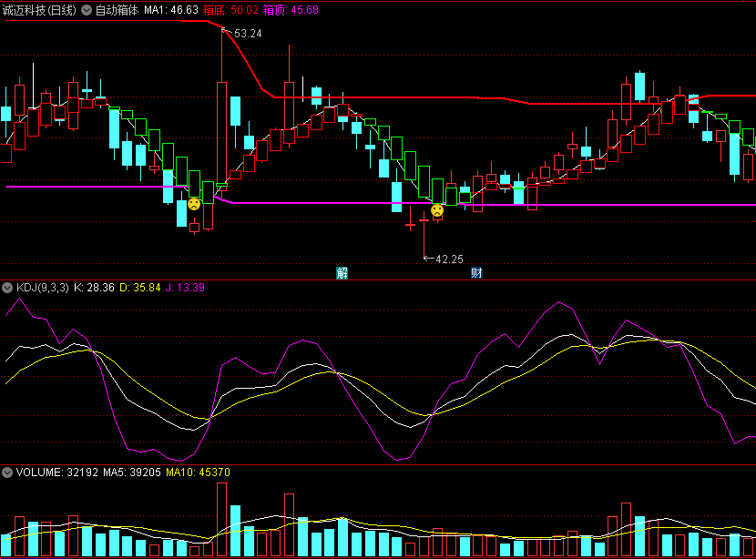Click the 53.24 high price annotation
The height and width of the screenshot is (559, 756).
coord(248,34)
